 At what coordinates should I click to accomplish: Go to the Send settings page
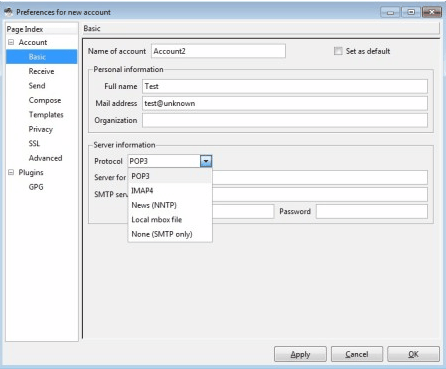(37, 86)
